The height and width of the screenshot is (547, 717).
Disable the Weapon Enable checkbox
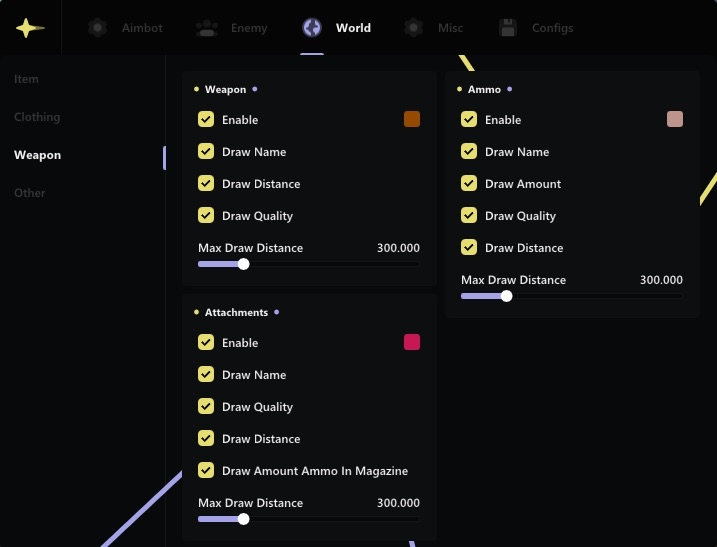[x=206, y=120]
